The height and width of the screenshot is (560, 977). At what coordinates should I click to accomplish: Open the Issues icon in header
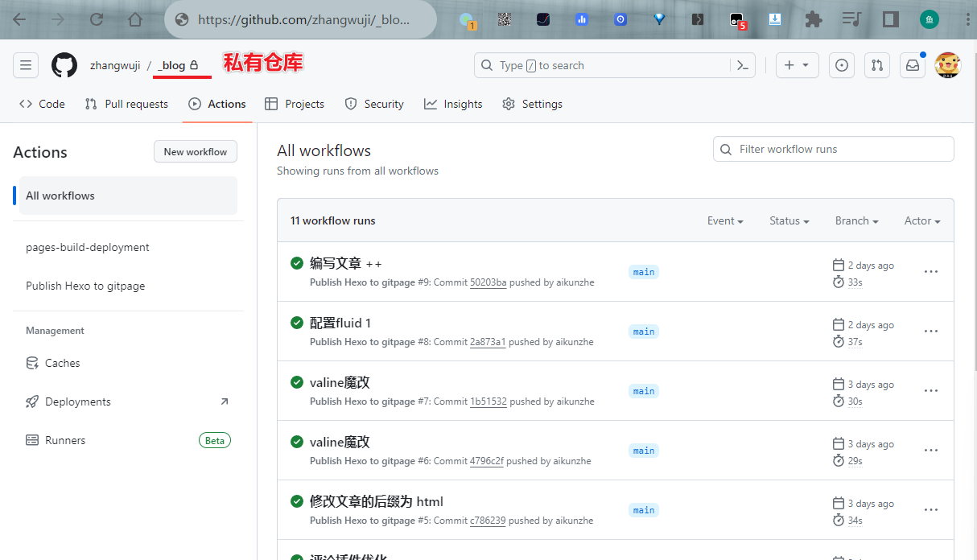(842, 65)
